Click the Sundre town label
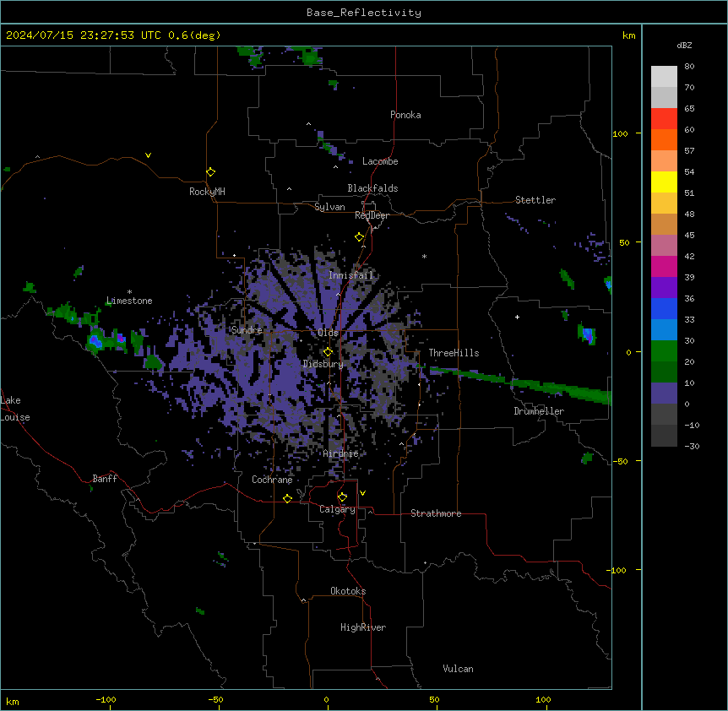 [x=247, y=330]
